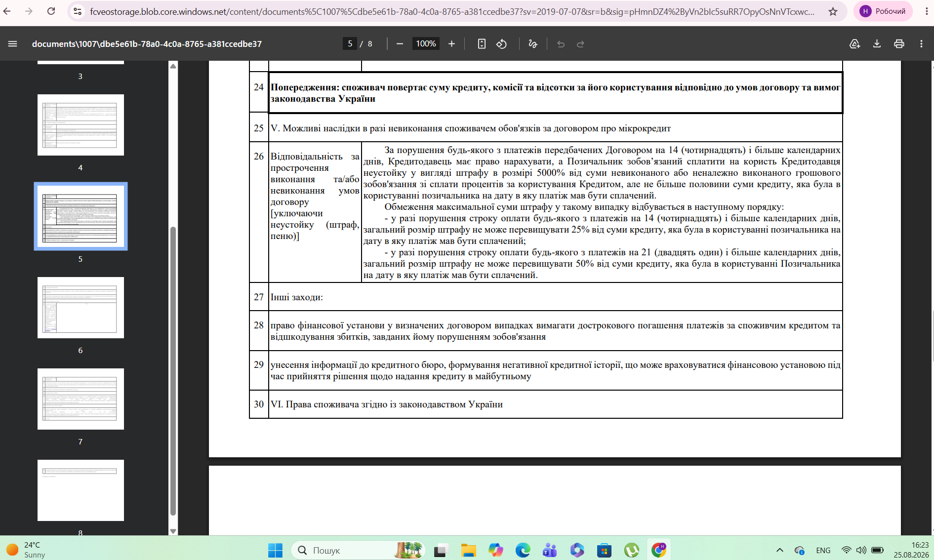Go forward in the browser
This screenshot has height=560, width=934.
coord(29,11)
